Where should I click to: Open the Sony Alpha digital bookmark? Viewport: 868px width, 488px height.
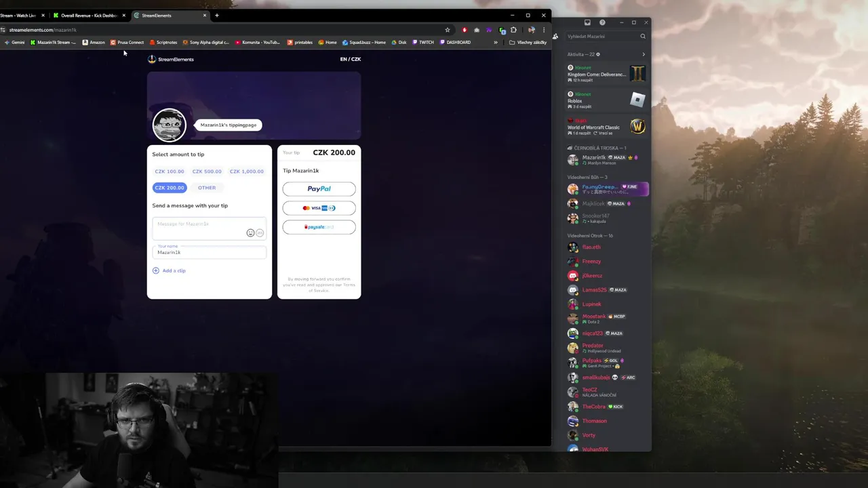[x=206, y=42]
